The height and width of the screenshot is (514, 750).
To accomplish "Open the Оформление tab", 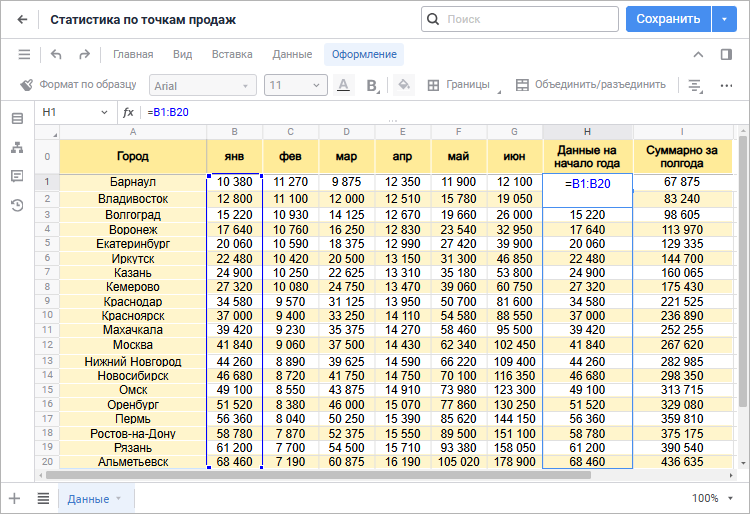I will (364, 55).
